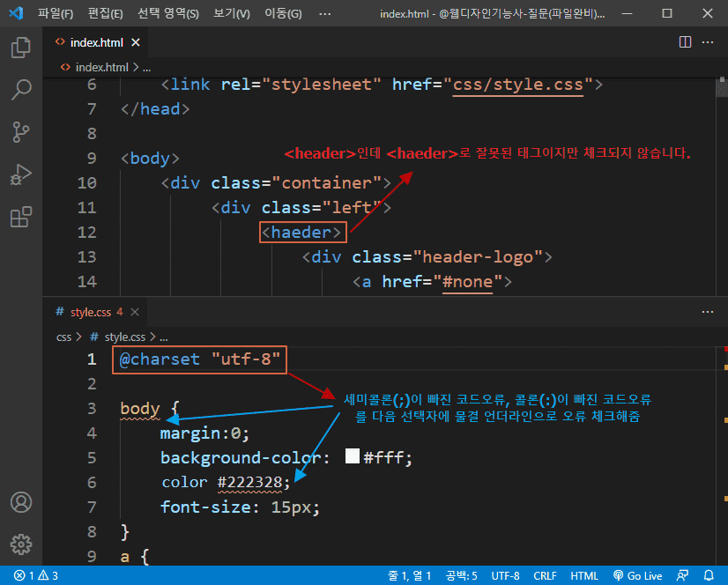Screen dimensions: 728x585
Task: Open the 파일(F) menu
Action: [56, 13]
